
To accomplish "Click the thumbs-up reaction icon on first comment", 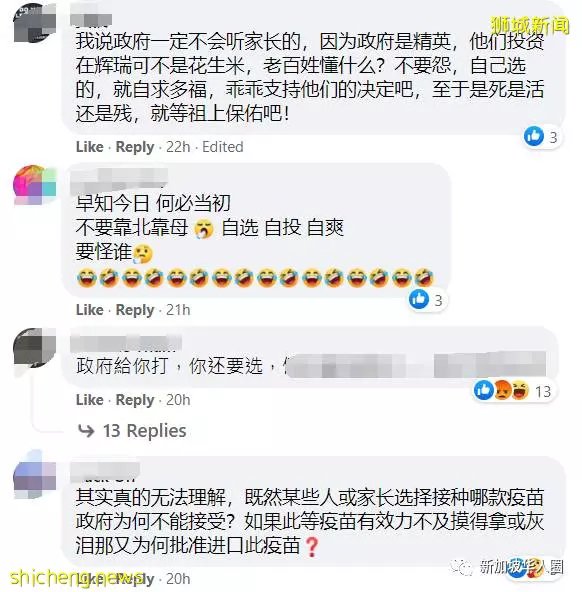I will pos(534,136).
